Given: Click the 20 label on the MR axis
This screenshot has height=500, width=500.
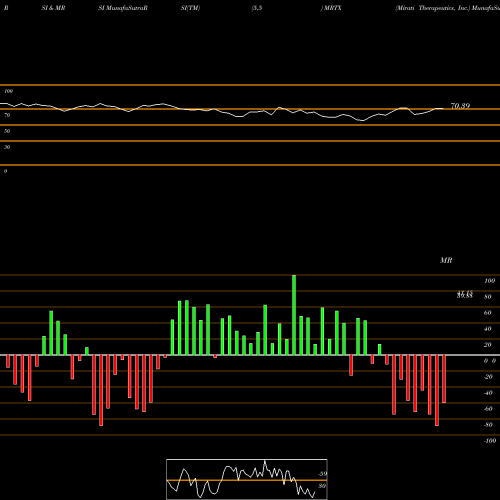Looking at the screenshot, I should coord(488,345).
